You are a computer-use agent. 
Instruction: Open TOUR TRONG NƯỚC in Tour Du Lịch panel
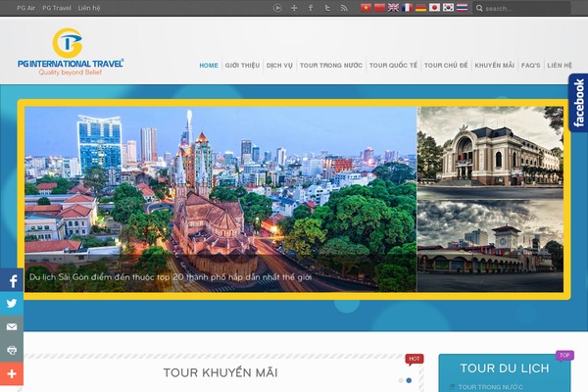491,387
